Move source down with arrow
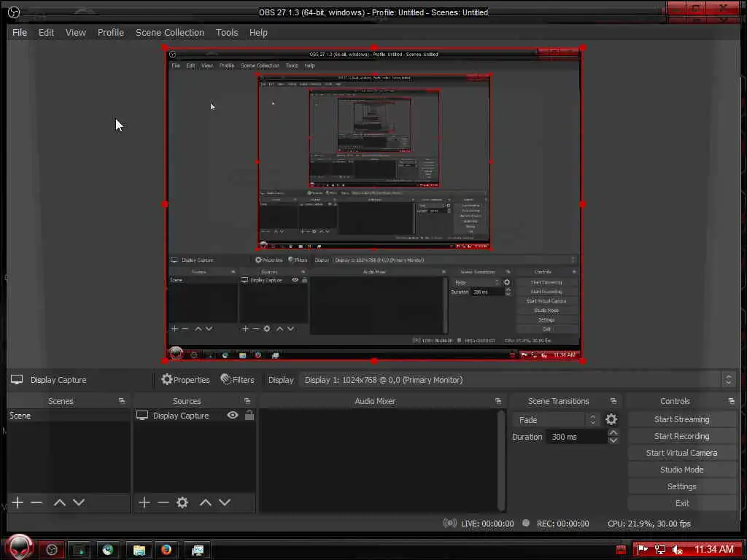 (x=225, y=502)
